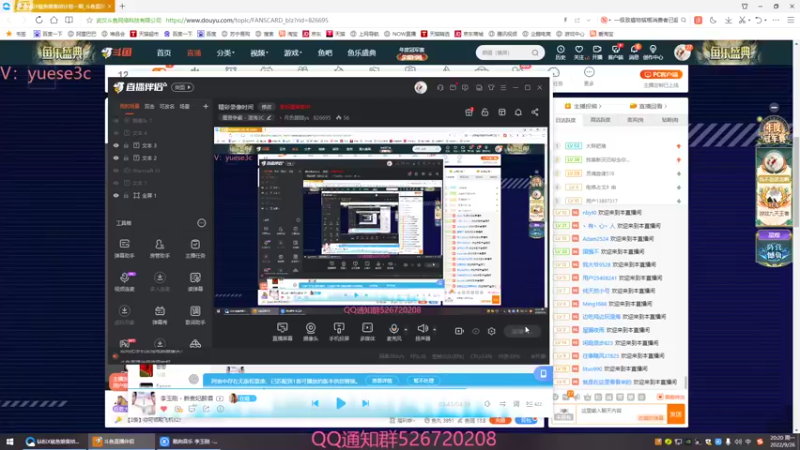Collapse toolbox with circle minus button
Viewport: 800px width, 450px height.
tap(202, 223)
